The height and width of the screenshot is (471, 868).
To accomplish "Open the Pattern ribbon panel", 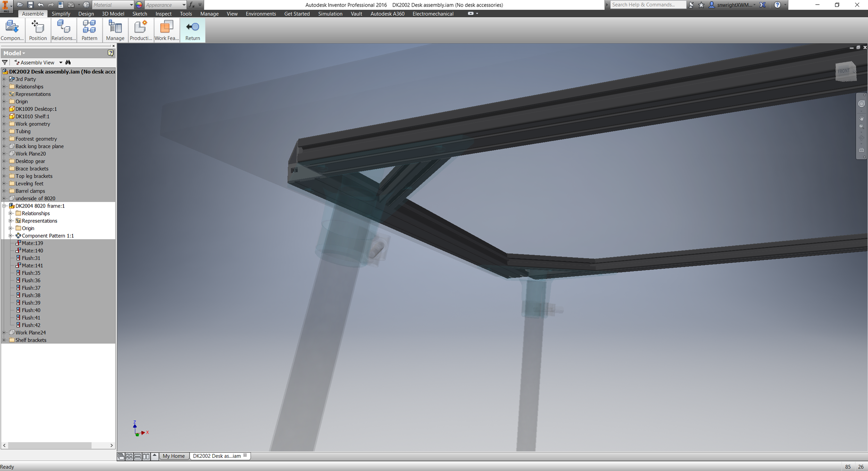I will click(x=89, y=30).
